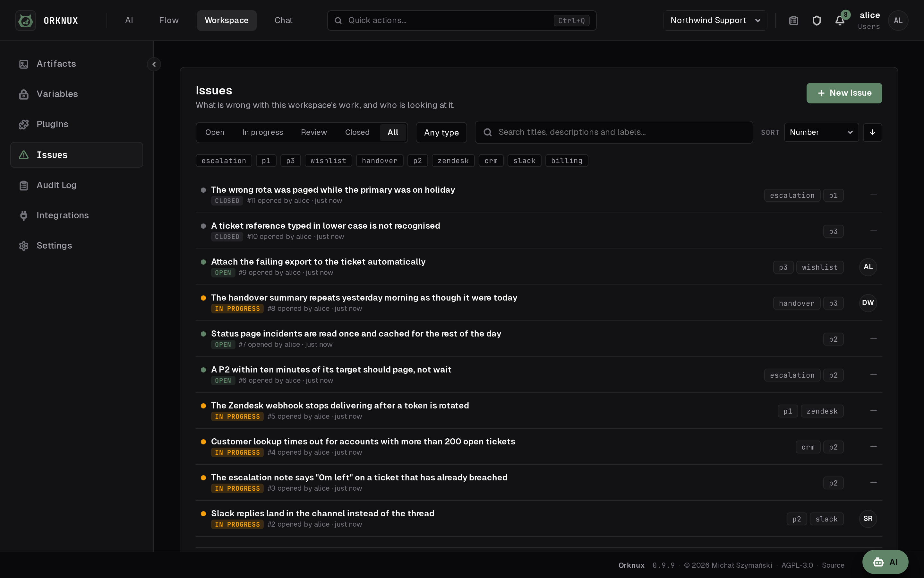Filter issues by the escalation label chip

(x=224, y=161)
